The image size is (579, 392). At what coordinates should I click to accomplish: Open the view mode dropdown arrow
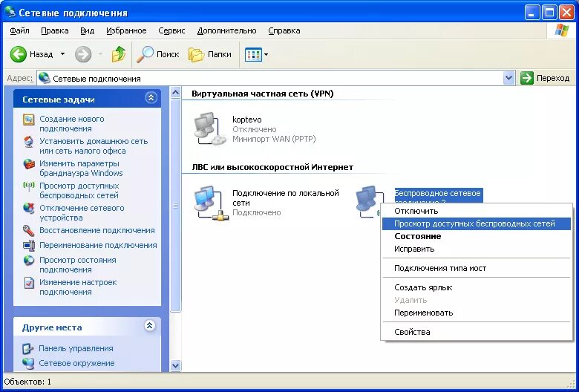pos(266,55)
